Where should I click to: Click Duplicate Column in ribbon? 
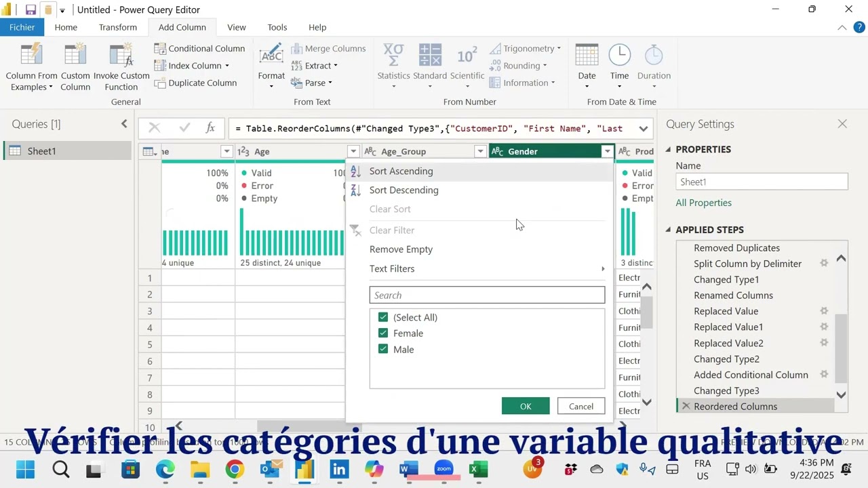196,83
